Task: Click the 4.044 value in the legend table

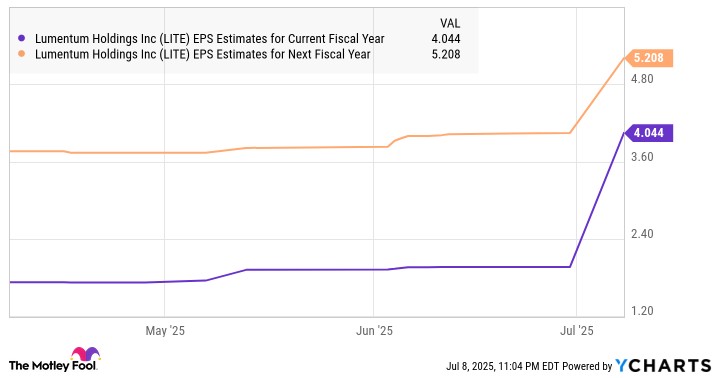Action: [446, 39]
